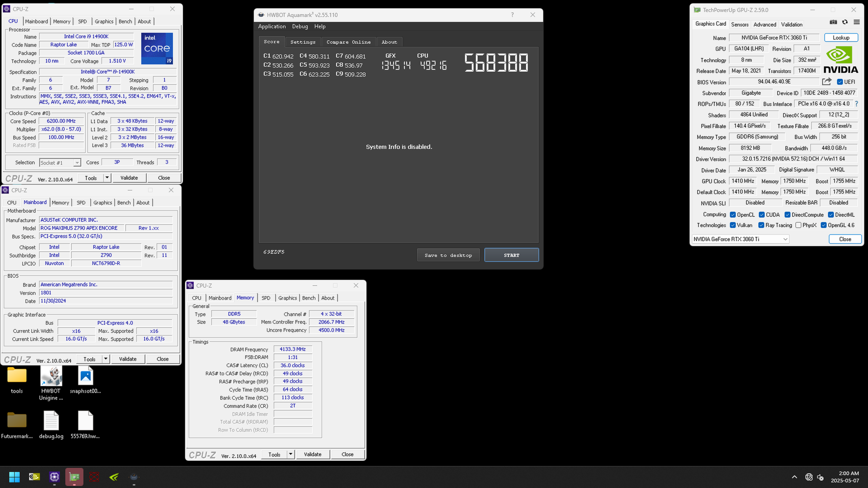
Task: Click the red atom taskbar icon
Action: (x=94, y=477)
